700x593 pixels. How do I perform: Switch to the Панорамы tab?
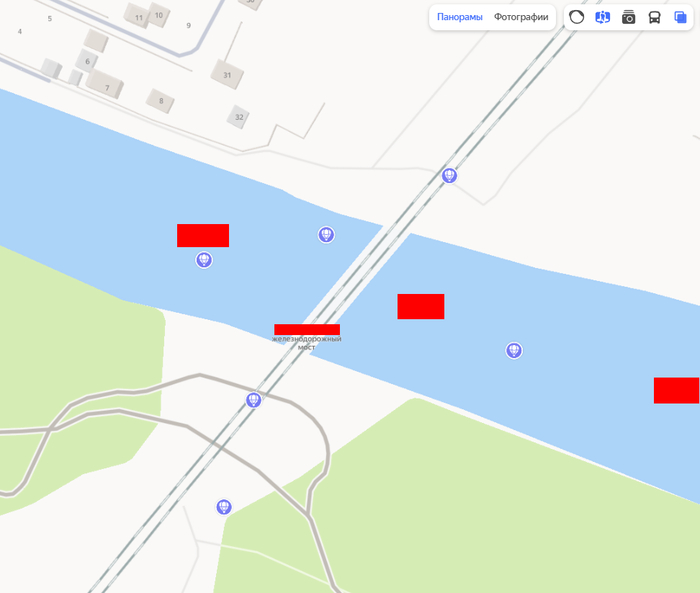459,17
